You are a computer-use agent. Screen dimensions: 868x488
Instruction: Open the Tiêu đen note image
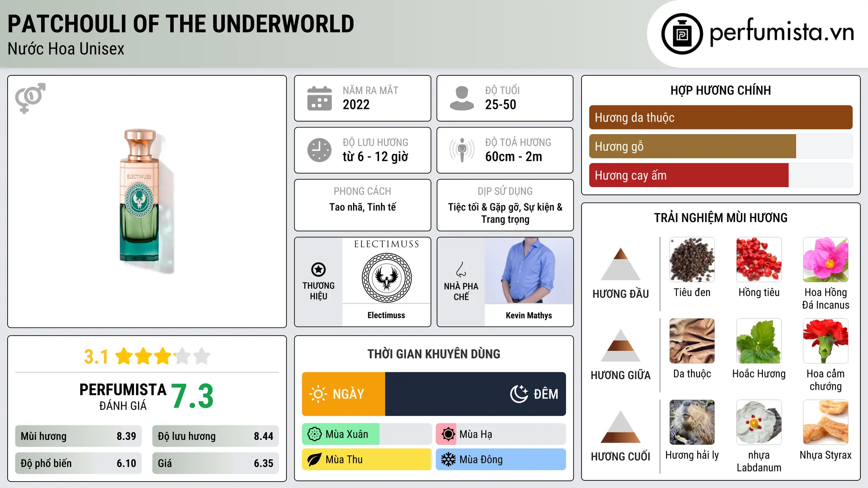pyautogui.click(x=692, y=260)
